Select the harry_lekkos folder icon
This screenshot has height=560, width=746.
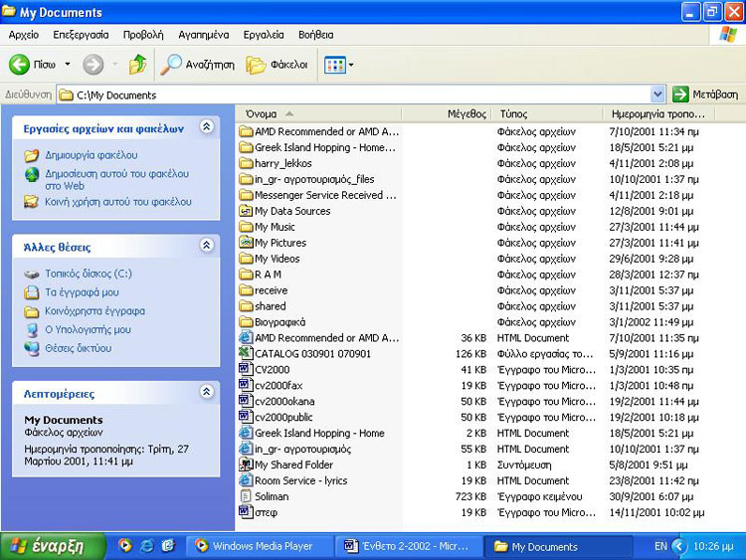click(246, 163)
